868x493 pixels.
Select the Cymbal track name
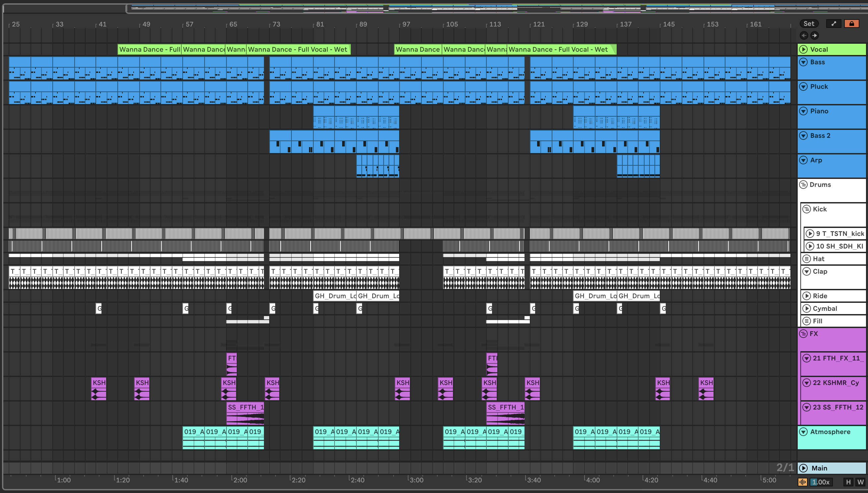pyautogui.click(x=825, y=308)
